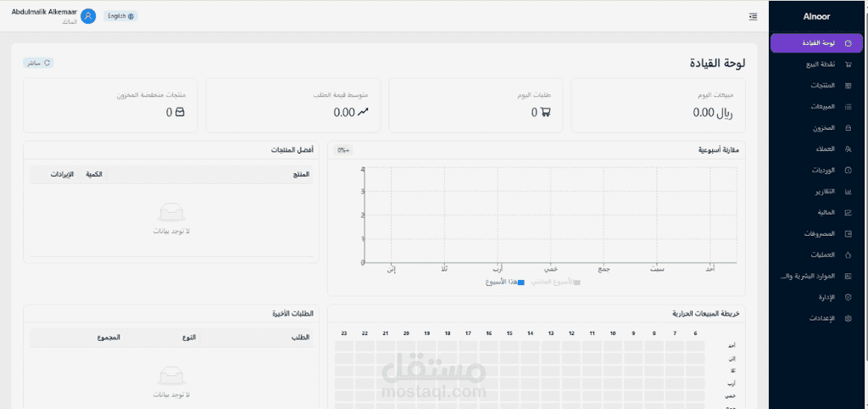868x409 pixels.
Task: Click the blue user avatar icon
Action: tap(88, 16)
